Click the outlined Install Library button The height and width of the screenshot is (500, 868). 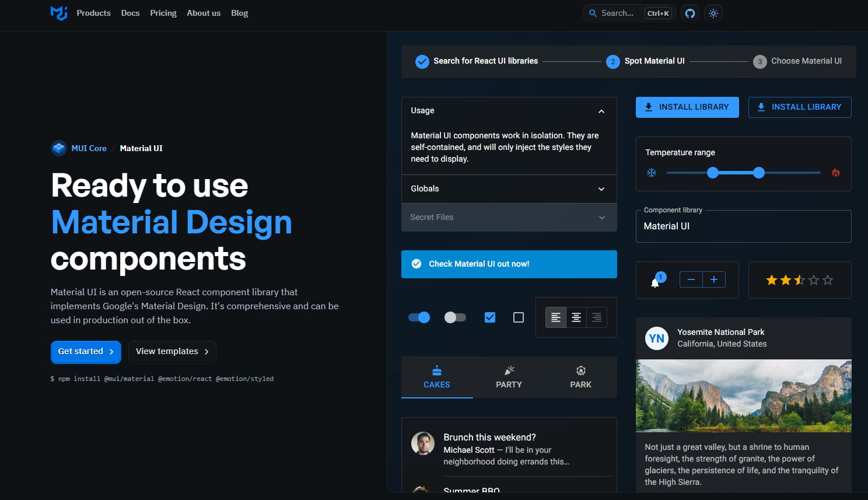[x=800, y=107]
